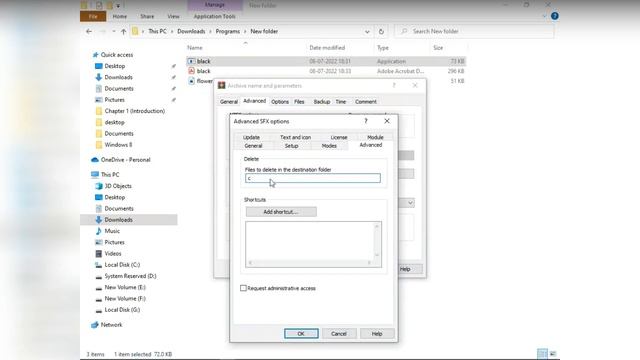Select black Application file icon

[x=191, y=61]
